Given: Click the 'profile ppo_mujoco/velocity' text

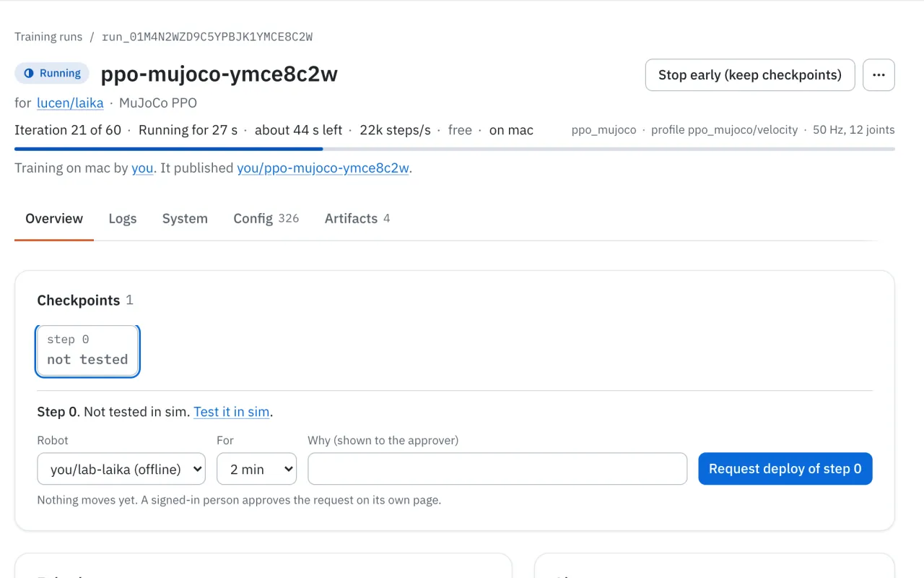Looking at the screenshot, I should coord(724,130).
